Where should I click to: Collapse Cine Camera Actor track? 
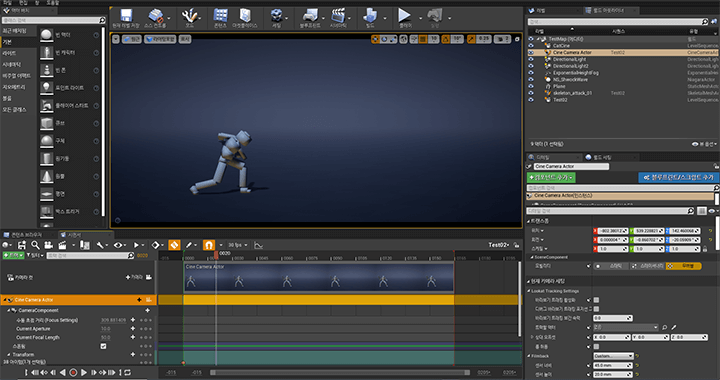pos(4,300)
